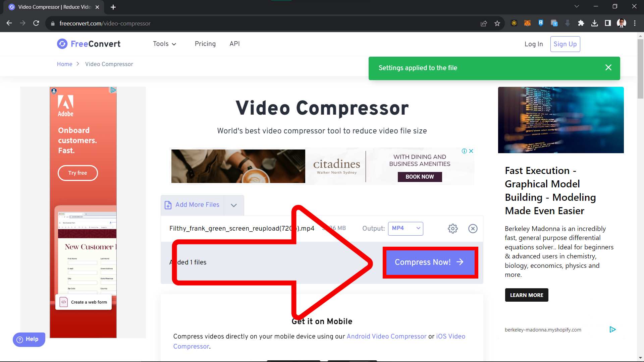Screen dimensions: 644x362
Task: Click the Compress Now! button
Action: (430, 262)
